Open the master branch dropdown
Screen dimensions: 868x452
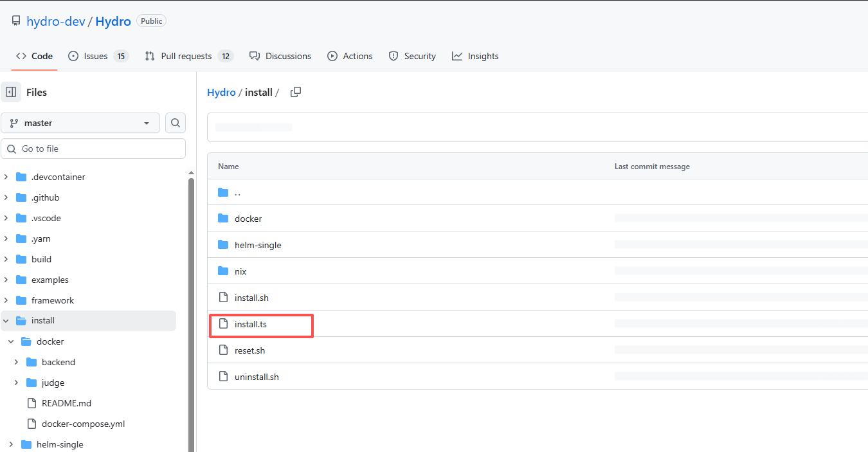pos(80,123)
